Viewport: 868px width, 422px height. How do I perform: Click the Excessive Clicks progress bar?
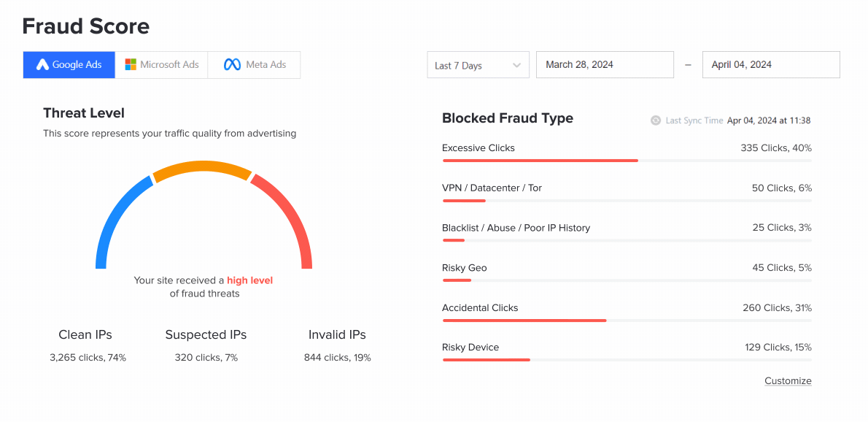click(x=540, y=160)
